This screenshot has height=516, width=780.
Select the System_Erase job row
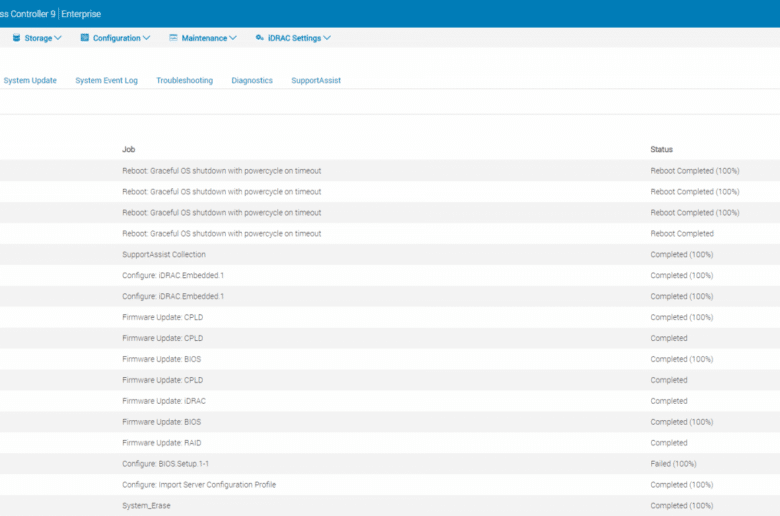390,505
